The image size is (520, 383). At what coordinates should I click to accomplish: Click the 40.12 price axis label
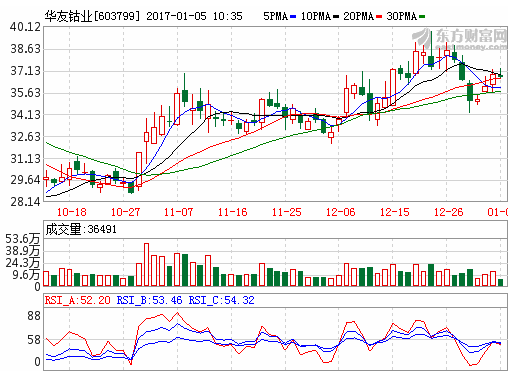pyautogui.click(x=25, y=27)
